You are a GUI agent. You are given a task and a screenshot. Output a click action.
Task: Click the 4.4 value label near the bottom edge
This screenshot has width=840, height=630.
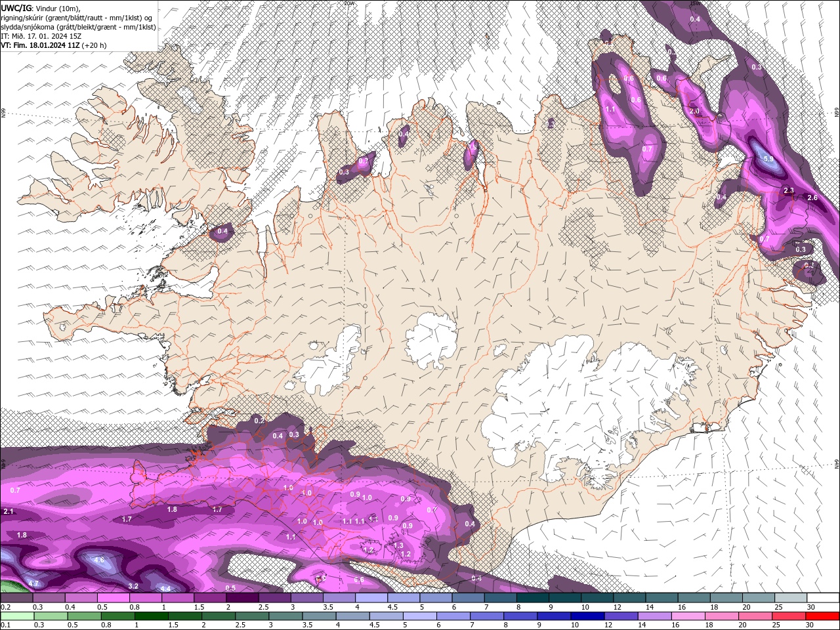(x=165, y=589)
